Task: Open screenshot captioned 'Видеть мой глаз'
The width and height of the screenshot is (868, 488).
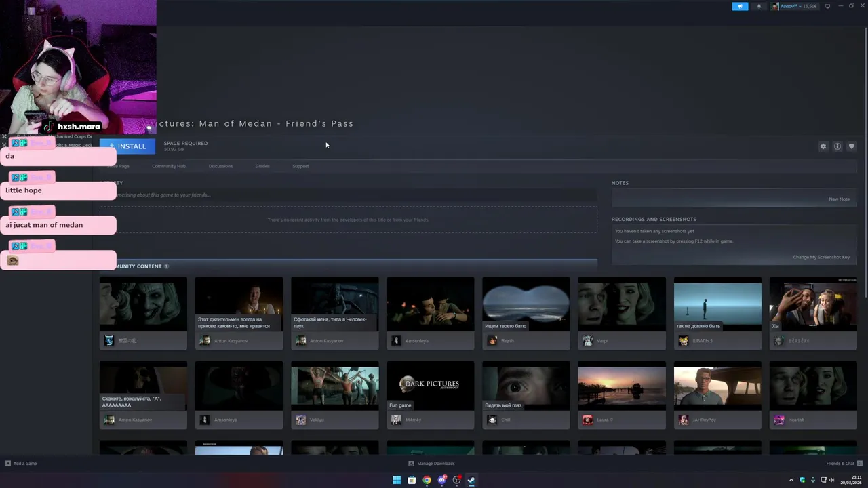Action: coord(526,385)
